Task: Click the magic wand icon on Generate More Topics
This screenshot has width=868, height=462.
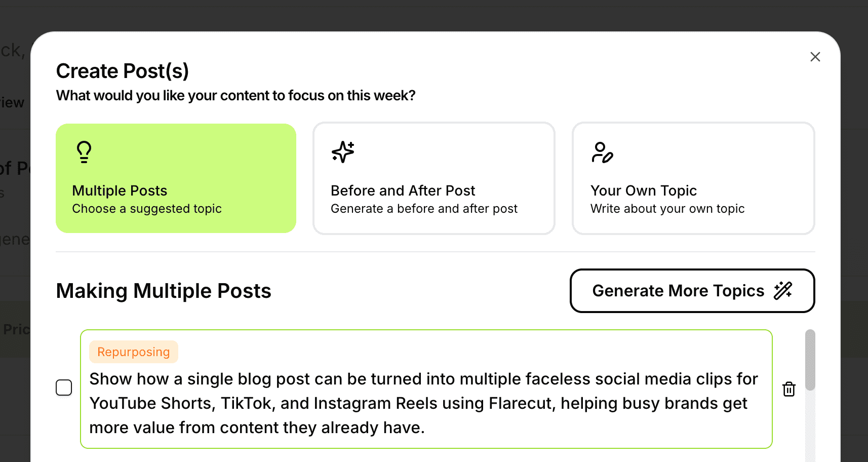Action: (783, 291)
